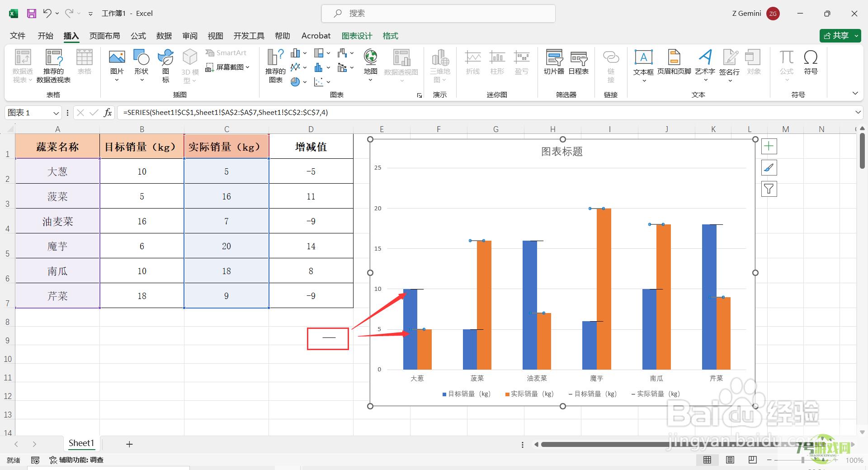Insert a PivotTable from ribbon

coord(23,66)
